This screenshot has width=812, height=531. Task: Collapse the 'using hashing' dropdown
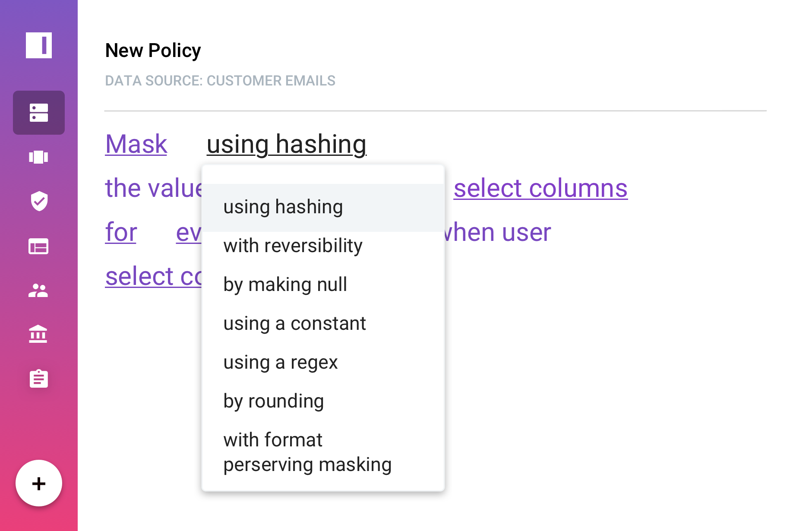(287, 144)
